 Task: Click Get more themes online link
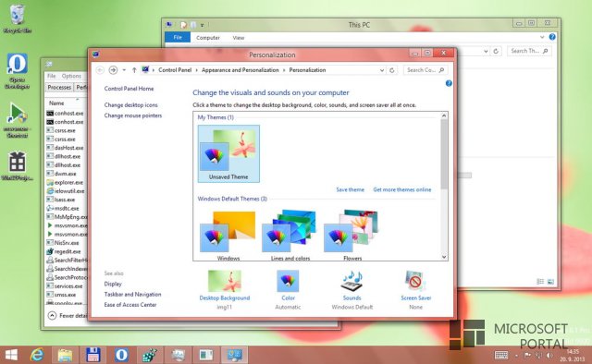point(402,189)
